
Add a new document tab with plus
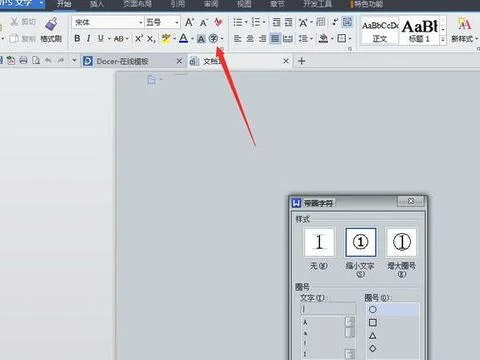301,61
